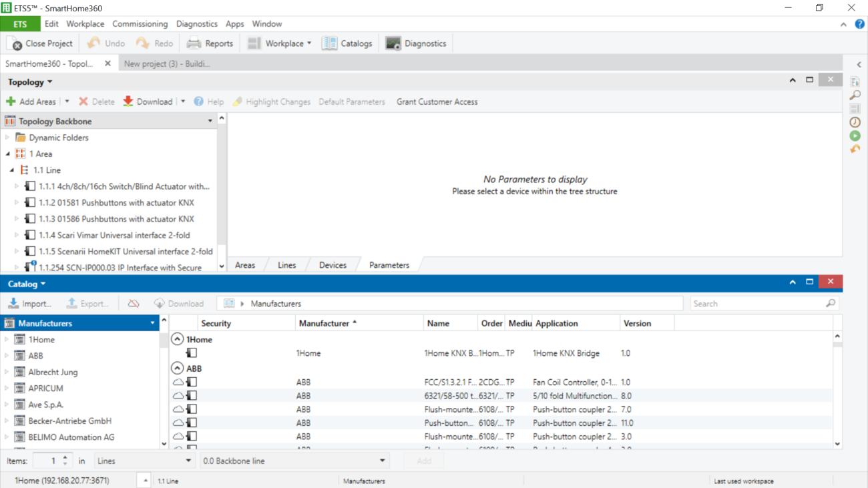Open the Commissioning menu

(140, 24)
